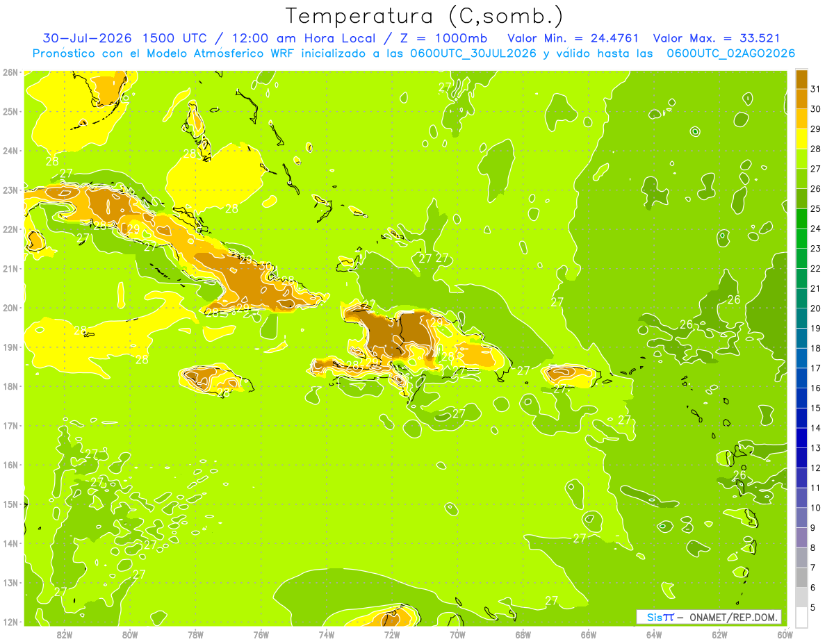
Task: Click the '78W' longitude axis label
Action: click(195, 634)
